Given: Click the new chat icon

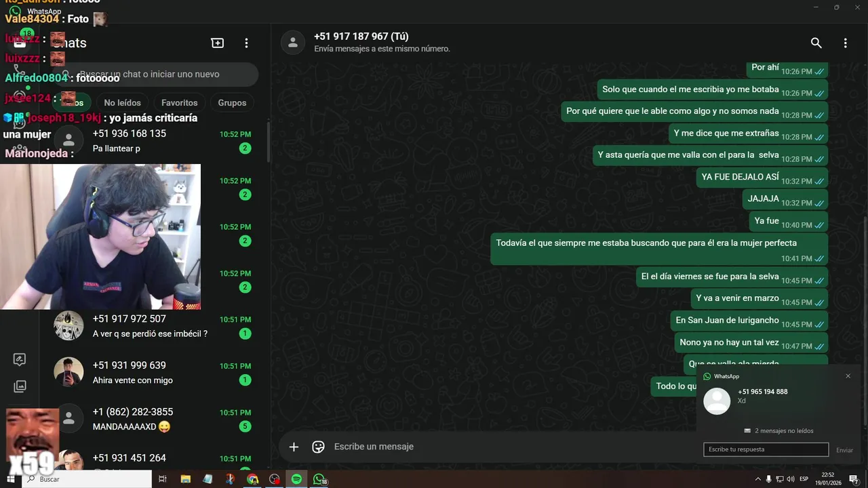Looking at the screenshot, I should tap(218, 43).
